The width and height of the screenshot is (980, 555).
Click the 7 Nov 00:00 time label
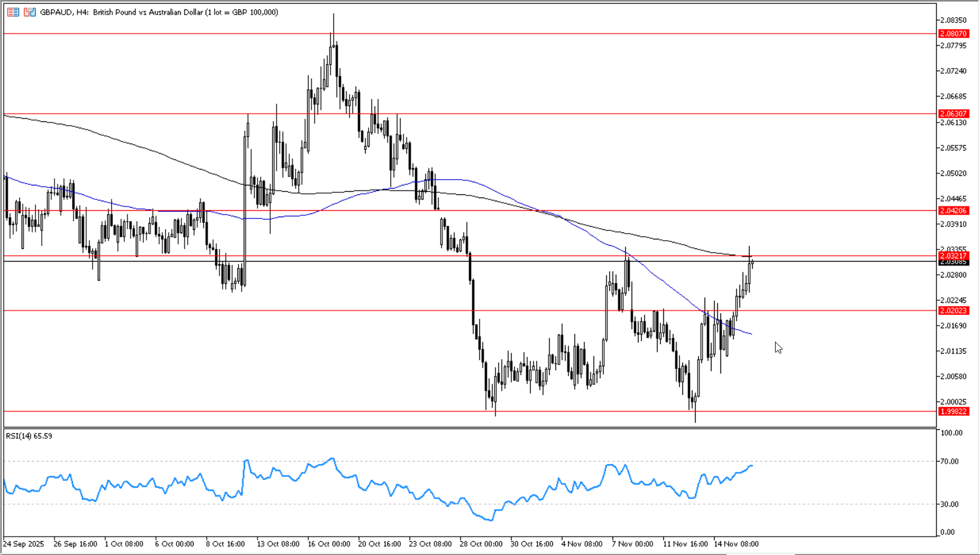pyautogui.click(x=632, y=544)
